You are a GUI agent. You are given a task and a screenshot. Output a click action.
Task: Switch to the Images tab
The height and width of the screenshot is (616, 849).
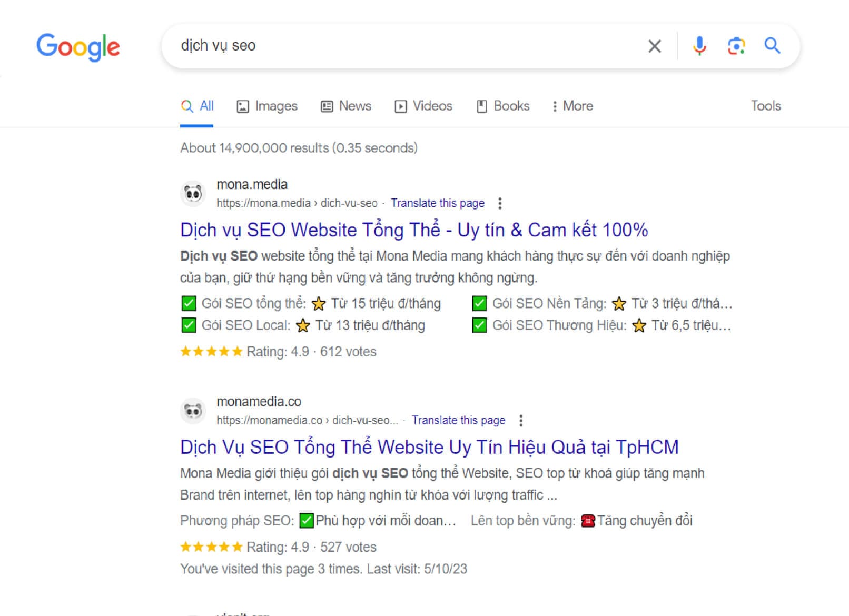tap(267, 106)
